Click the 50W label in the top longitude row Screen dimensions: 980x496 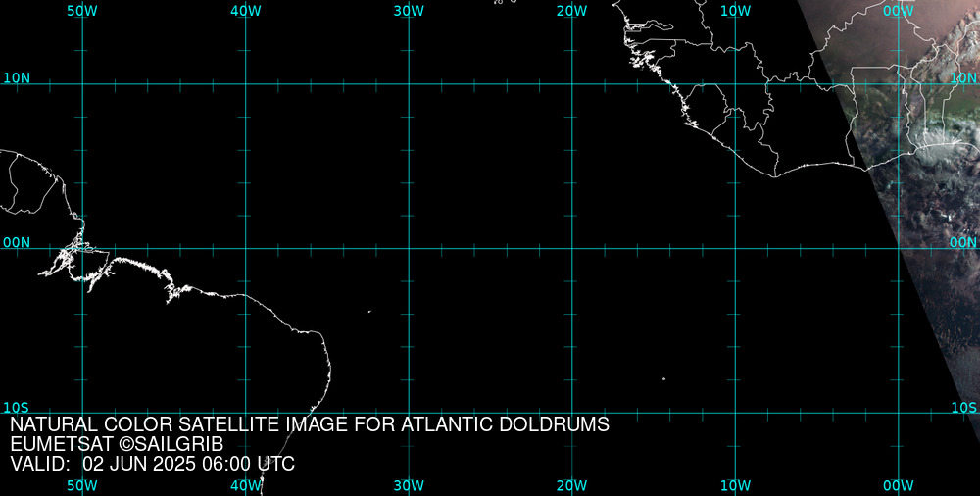[82, 11]
